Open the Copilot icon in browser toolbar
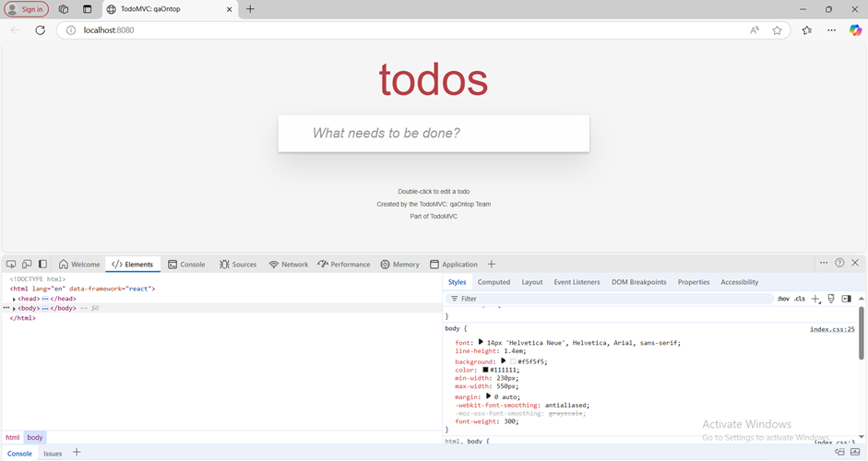Image resolution: width=868 pixels, height=461 pixels. point(854,30)
